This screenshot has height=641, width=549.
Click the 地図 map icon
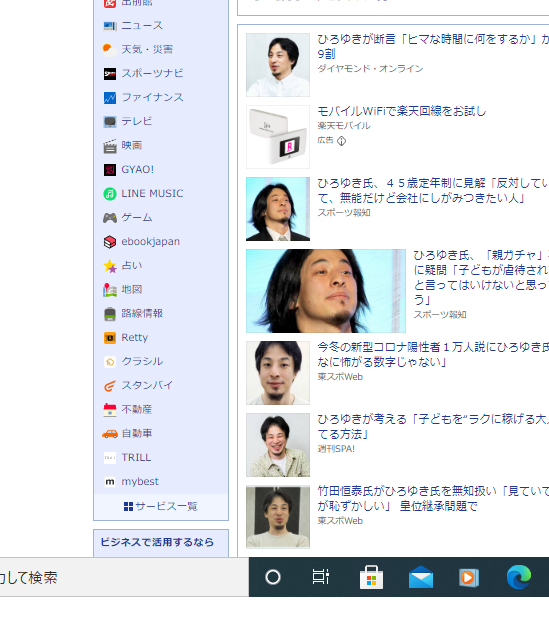110,290
